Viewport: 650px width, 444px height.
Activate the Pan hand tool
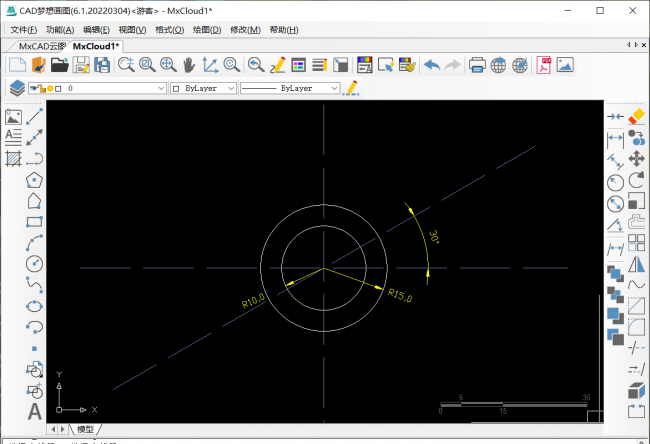[189, 65]
